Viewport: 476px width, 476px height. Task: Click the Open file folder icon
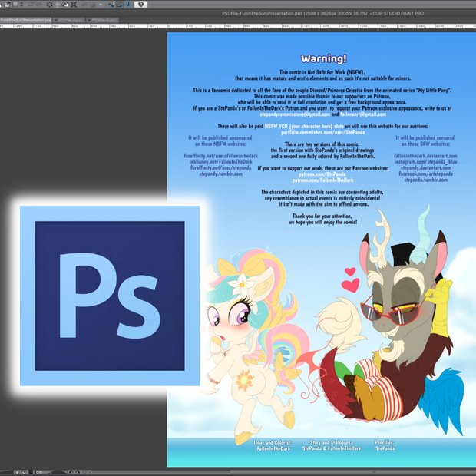7,5
